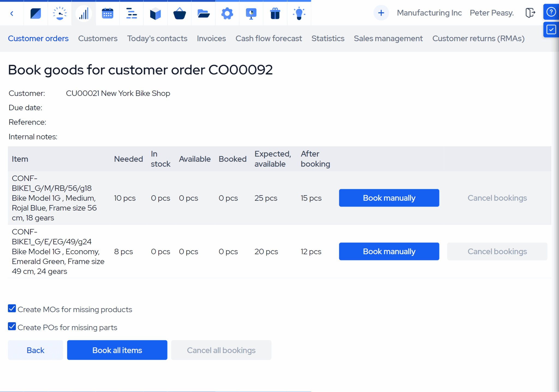Screen dimensions: 559x392
Task: Switch to the Customers tab
Action: tap(97, 38)
